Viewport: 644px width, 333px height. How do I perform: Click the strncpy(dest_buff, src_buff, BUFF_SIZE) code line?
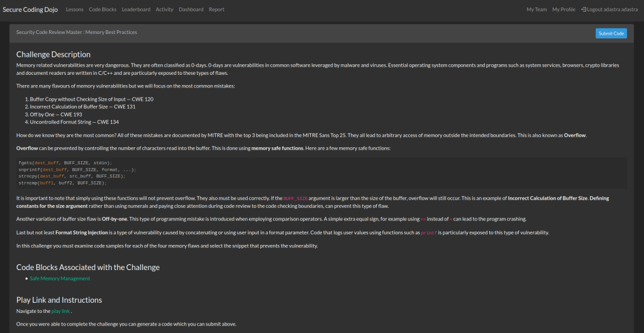(x=72, y=176)
